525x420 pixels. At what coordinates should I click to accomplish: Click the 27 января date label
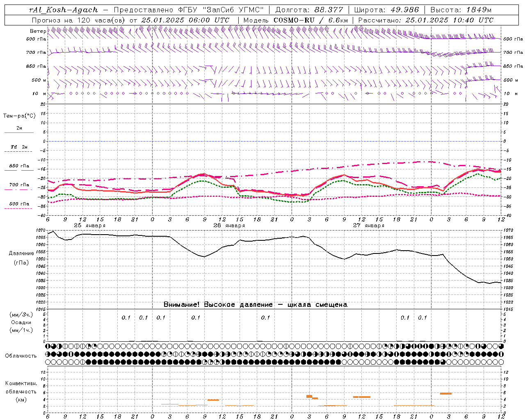point(369,226)
